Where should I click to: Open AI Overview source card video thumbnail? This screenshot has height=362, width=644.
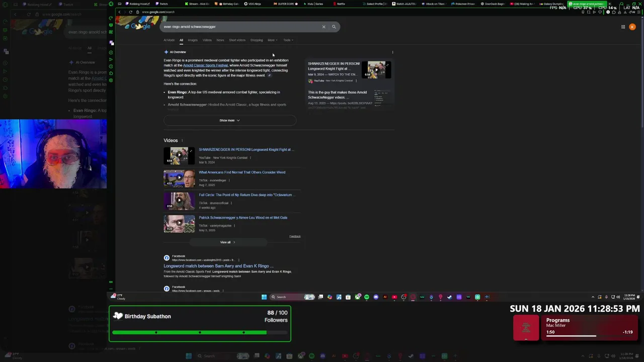(376, 70)
